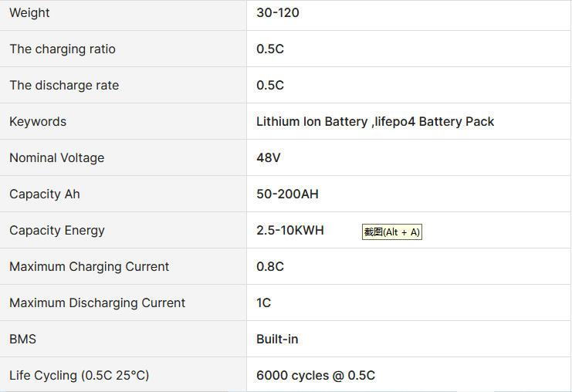Click the Built-in BMS value

(x=277, y=340)
